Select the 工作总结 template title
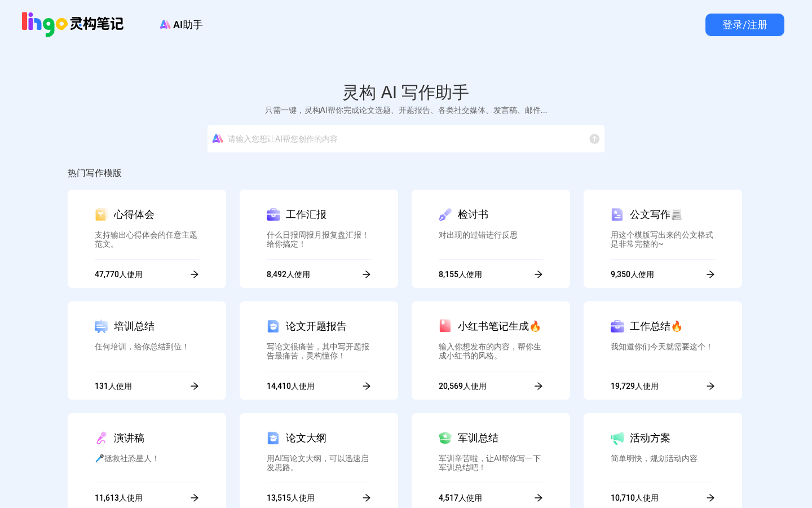812x508 pixels. tap(656, 326)
